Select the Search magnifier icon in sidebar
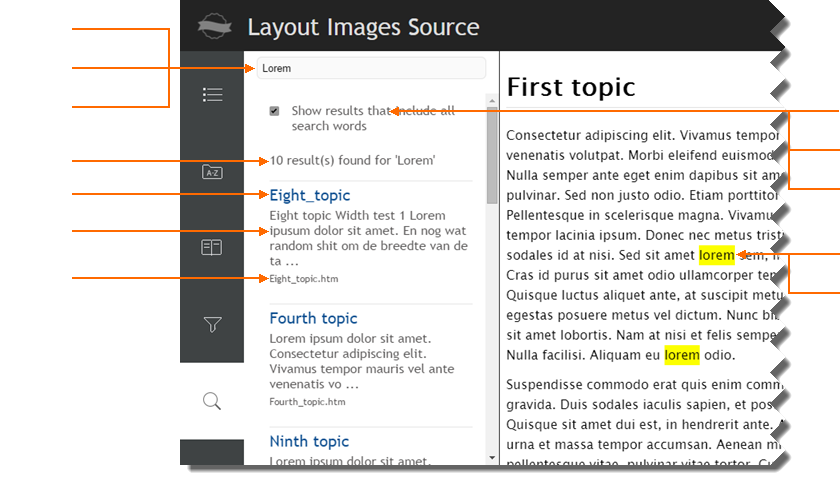 click(212, 401)
